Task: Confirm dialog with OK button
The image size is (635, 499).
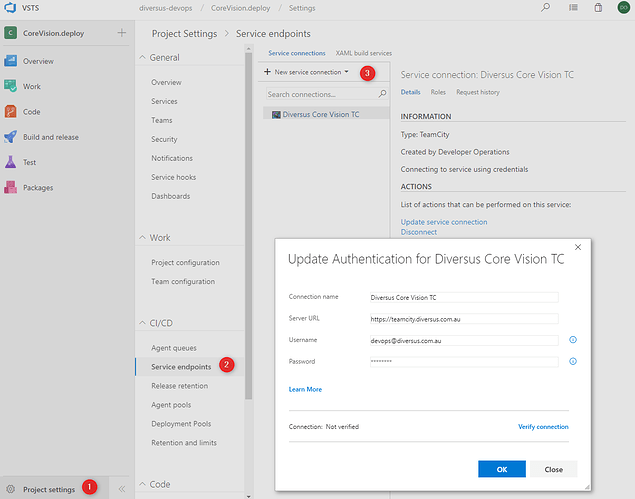Action: 502,469
